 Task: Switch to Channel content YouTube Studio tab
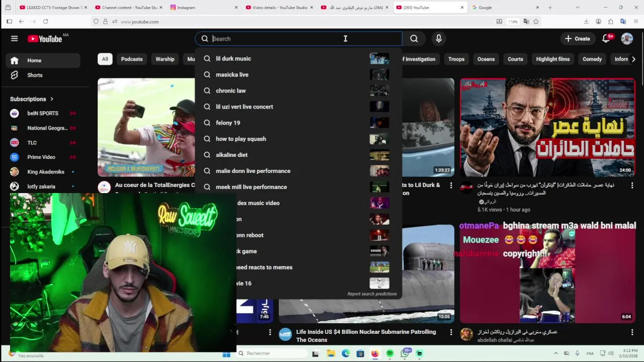[127, 8]
